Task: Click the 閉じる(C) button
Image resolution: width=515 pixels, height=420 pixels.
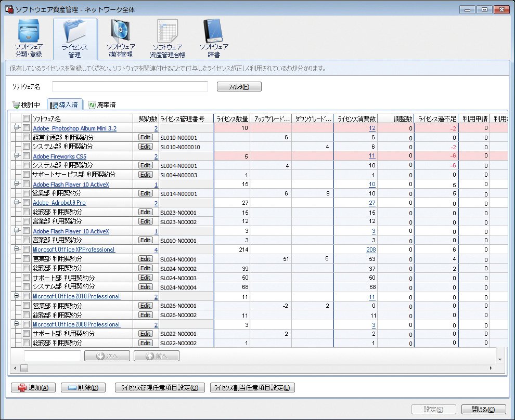Action: coord(483,409)
